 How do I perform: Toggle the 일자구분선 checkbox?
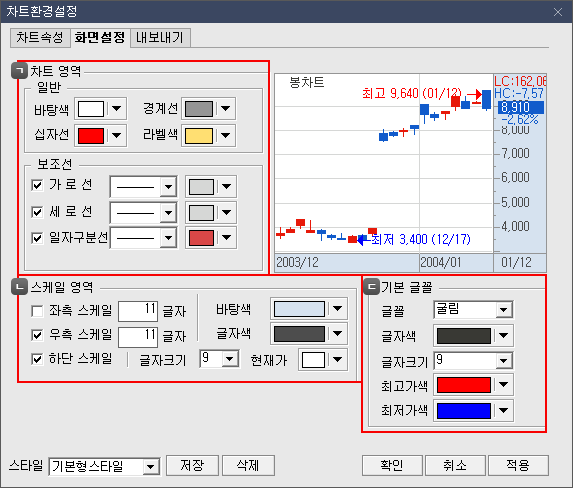pyautogui.click(x=37, y=238)
